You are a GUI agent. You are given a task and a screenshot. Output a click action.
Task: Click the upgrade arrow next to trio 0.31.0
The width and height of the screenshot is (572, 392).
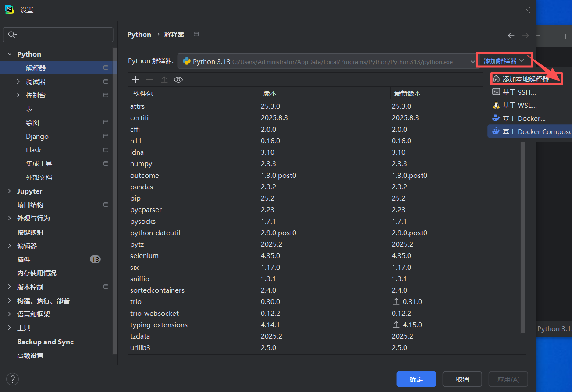coord(396,302)
